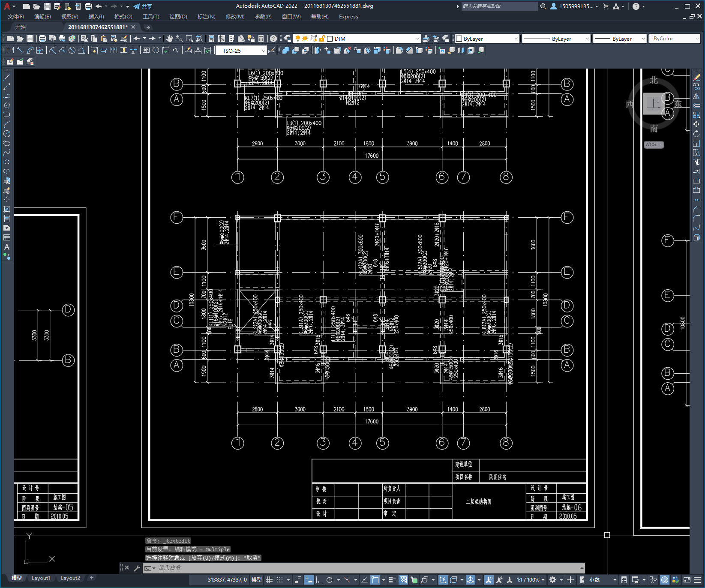Select the Mirror tool in the modify toolbar

pyautogui.click(x=696, y=96)
